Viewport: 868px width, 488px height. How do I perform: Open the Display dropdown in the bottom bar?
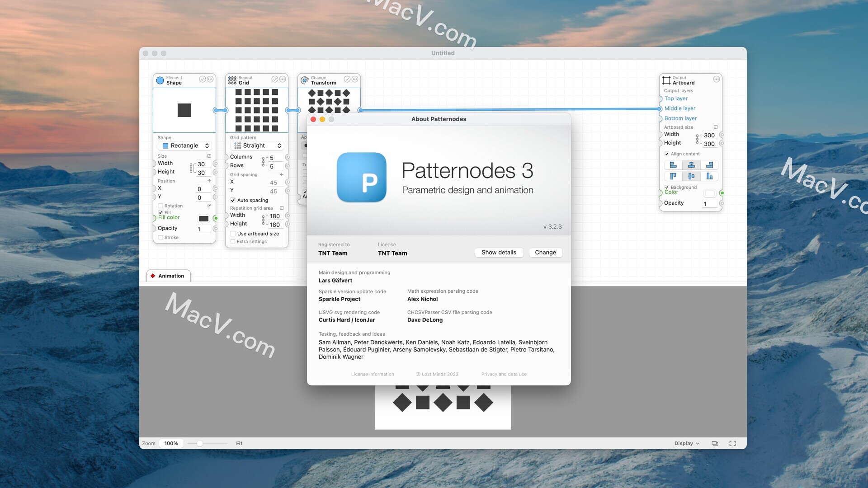(687, 443)
